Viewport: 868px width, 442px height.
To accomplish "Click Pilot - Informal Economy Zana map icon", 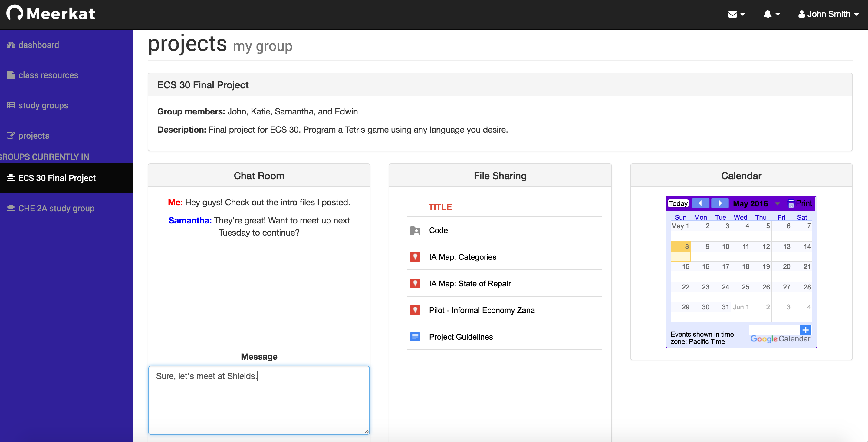I will 415,310.
